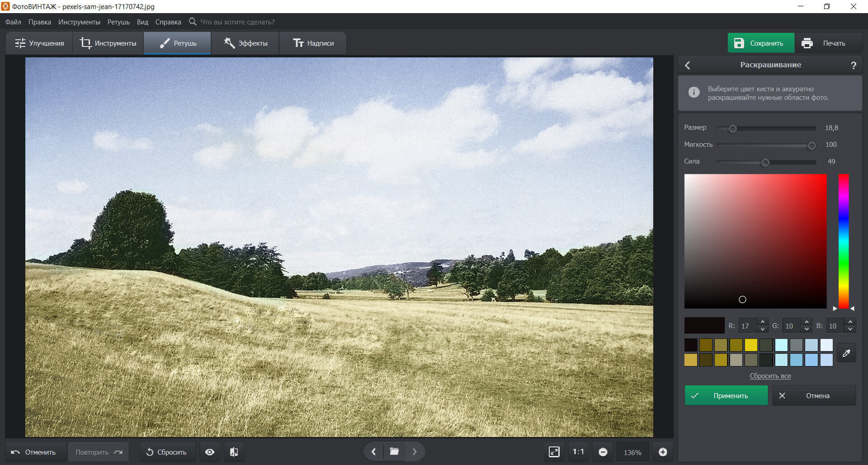868x465 pixels.
Task: Select the beige swatch in bottom row
Action: (736, 360)
